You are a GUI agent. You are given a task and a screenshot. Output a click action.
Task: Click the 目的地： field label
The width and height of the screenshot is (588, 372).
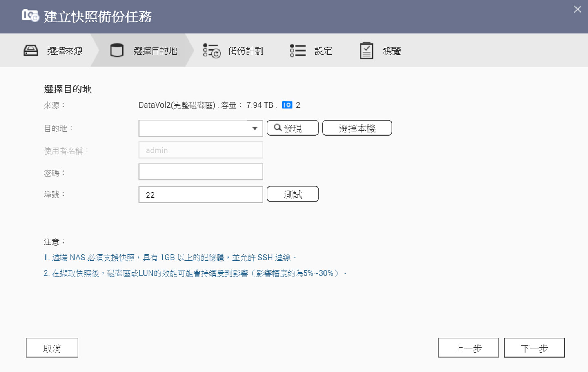[x=59, y=128]
